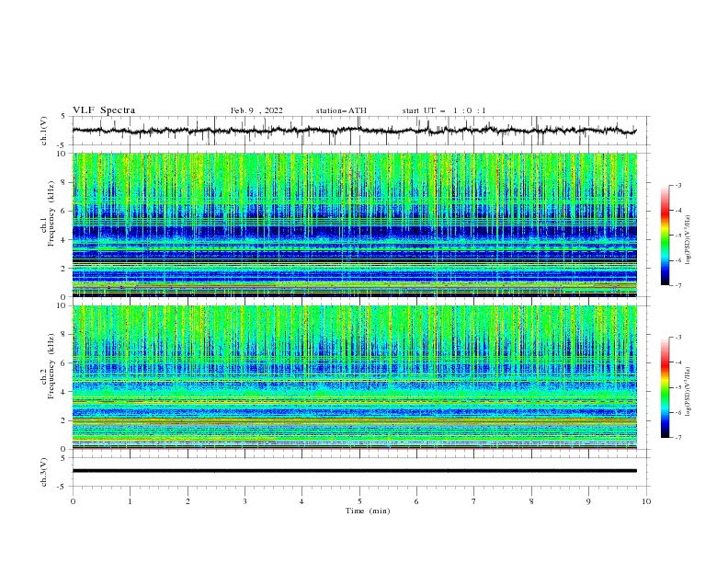728x563 pixels.
Task: Click time axis tick label '10'
Action: 646,501
